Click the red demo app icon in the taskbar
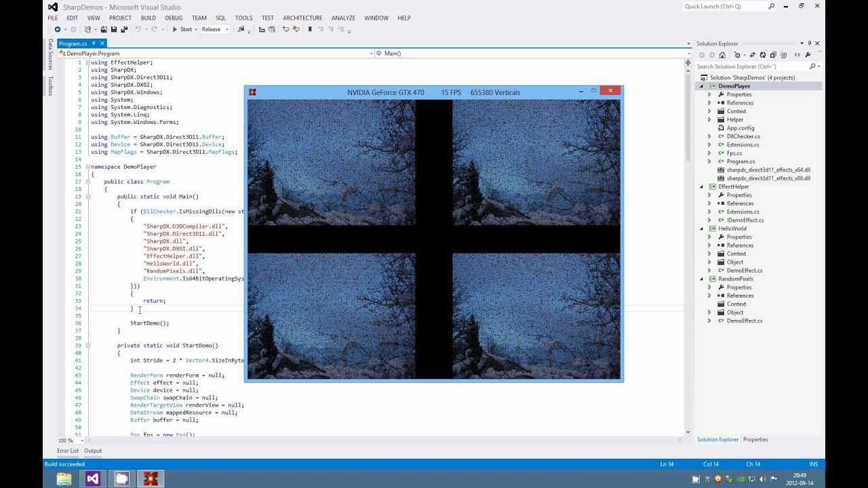 (151, 479)
